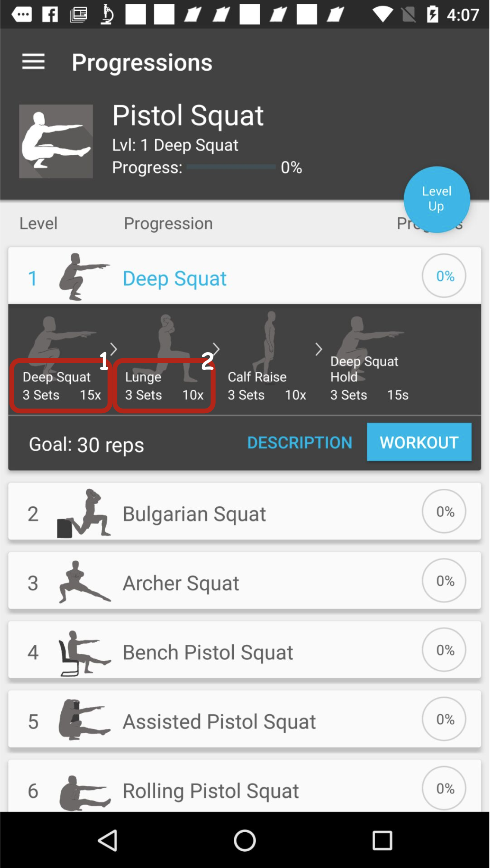Open the DESCRIPTION link
Screen dimensions: 490x868
tap(300, 442)
